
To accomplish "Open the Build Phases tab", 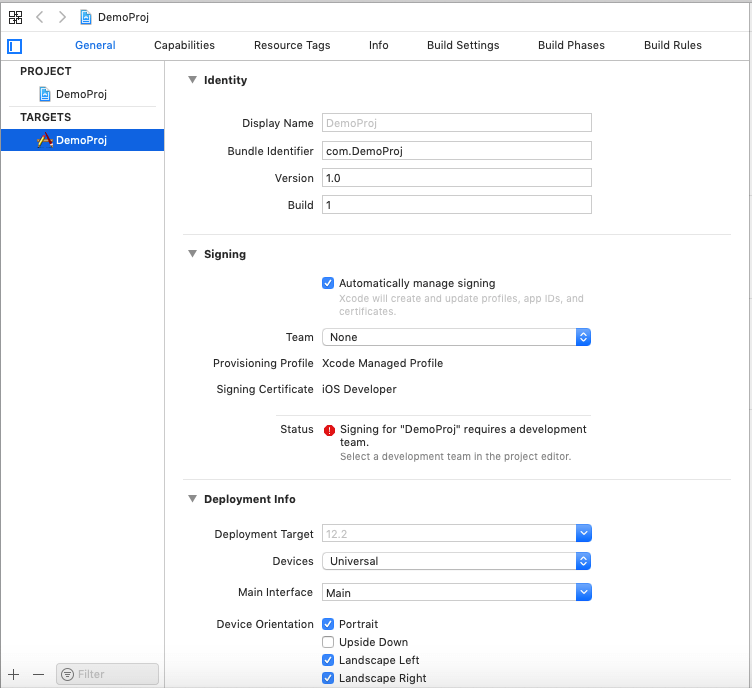I will tap(571, 45).
